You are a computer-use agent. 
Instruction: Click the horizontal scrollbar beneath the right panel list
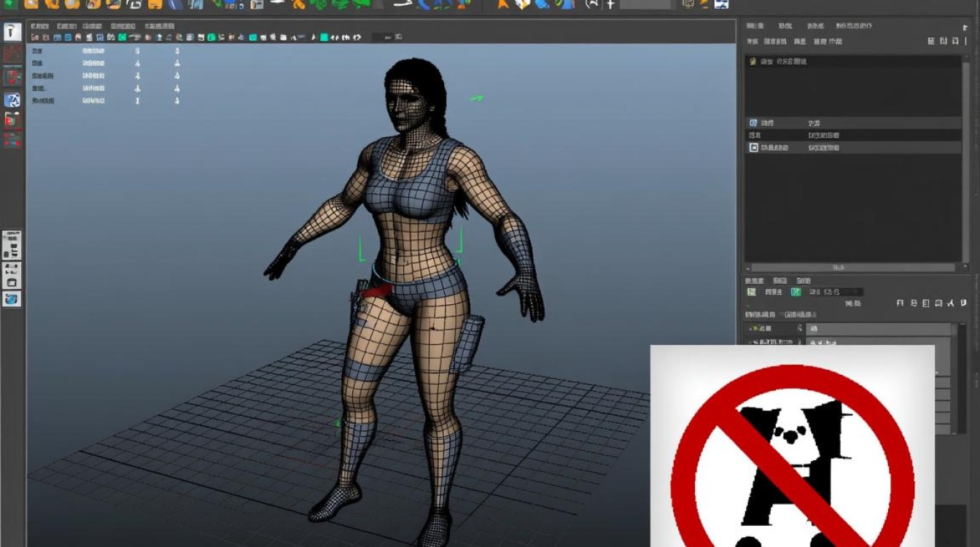pyautogui.click(x=853, y=268)
